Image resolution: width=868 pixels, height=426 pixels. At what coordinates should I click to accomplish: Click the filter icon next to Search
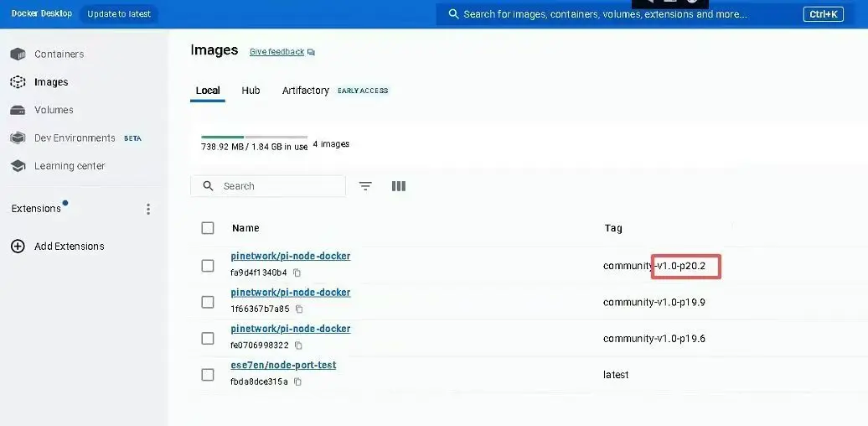(365, 186)
